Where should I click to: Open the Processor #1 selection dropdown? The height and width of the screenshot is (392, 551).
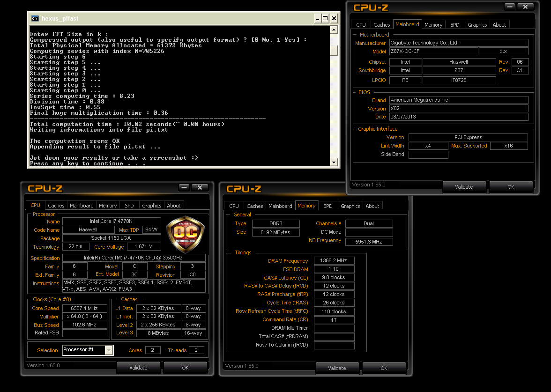pos(109,350)
